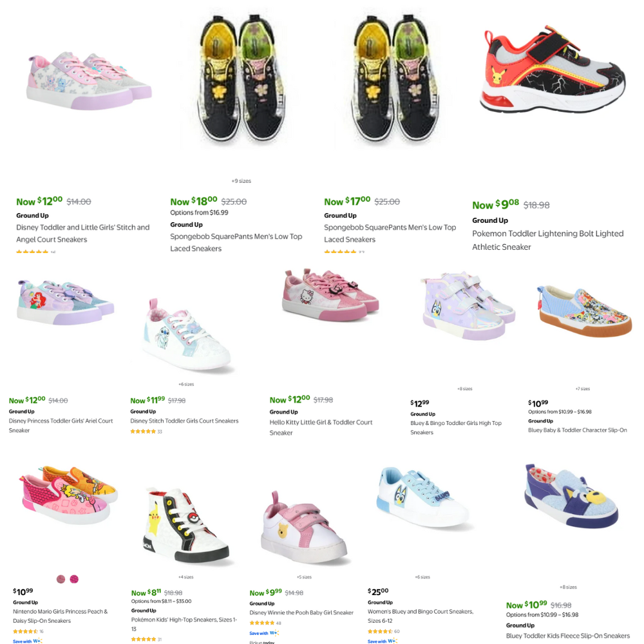Click the Hello Kitty Court Sneaker image
The width and height of the screenshot is (644, 644).
[x=330, y=294]
